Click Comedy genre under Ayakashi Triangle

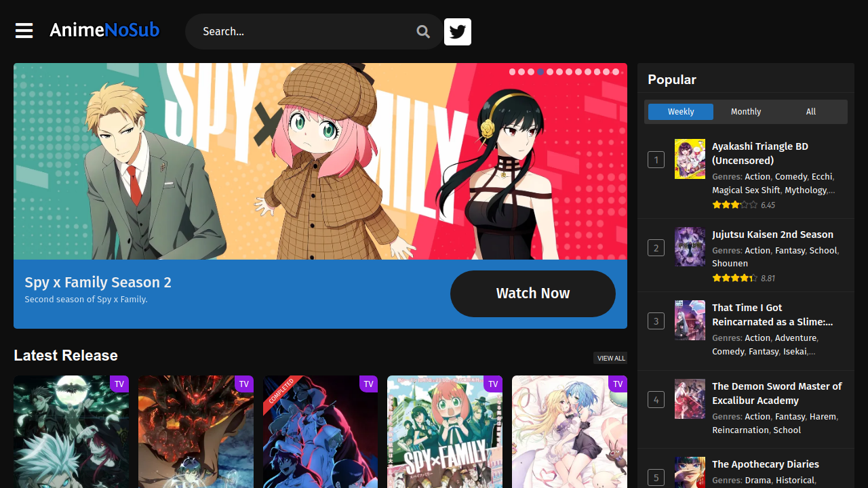[791, 176]
